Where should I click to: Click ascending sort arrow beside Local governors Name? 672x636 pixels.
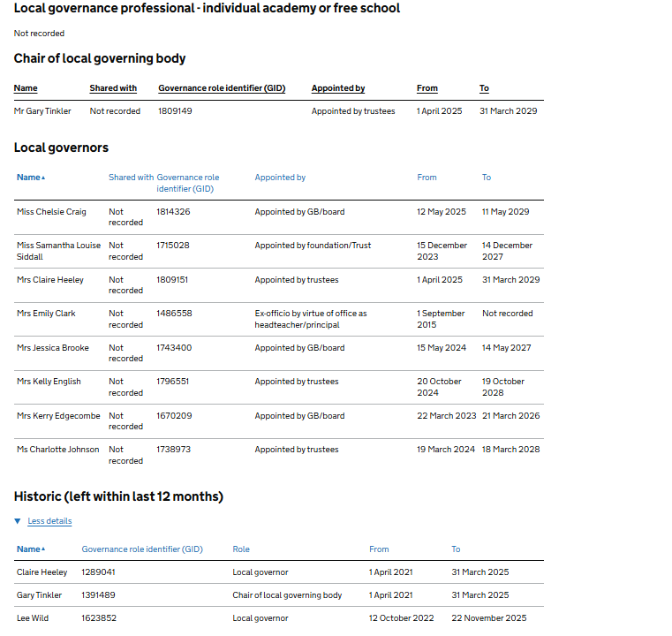click(43, 178)
